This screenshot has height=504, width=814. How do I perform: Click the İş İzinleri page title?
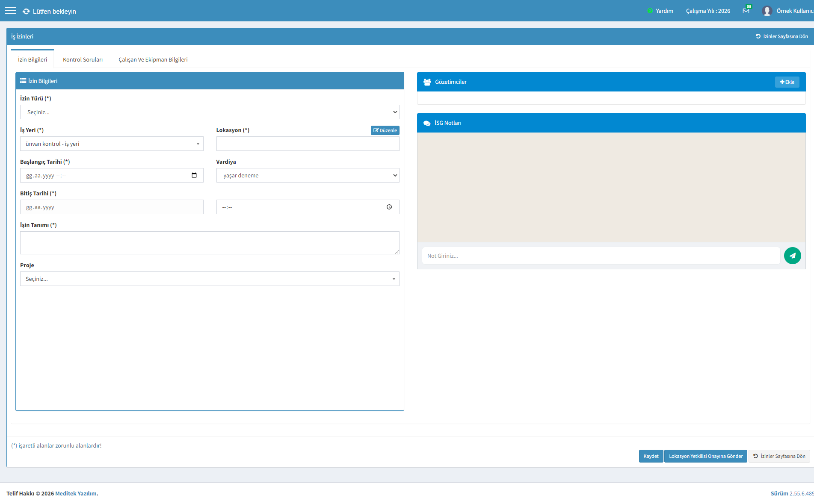(22, 36)
